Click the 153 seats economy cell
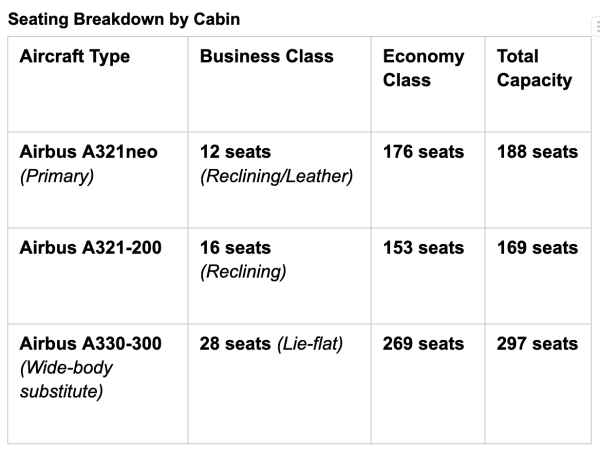 pos(428,276)
